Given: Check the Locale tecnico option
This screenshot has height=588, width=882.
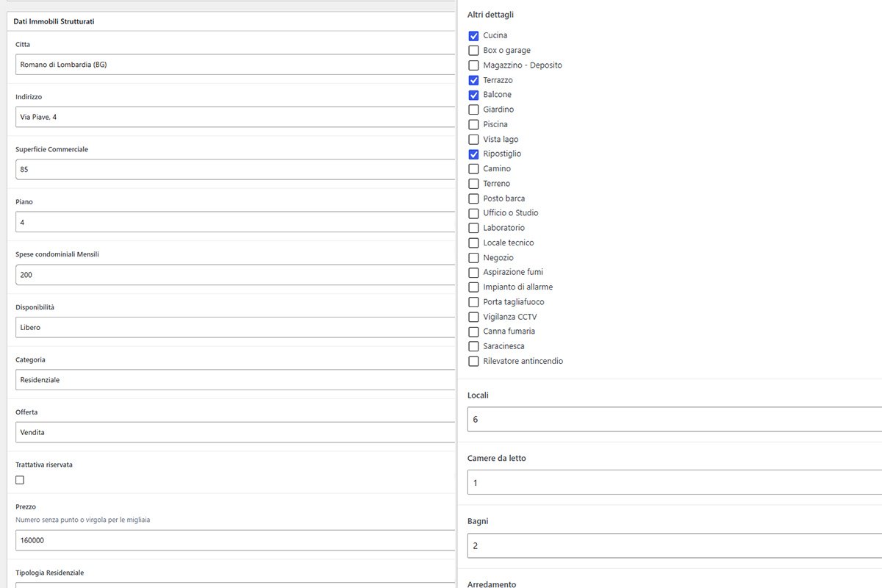Looking at the screenshot, I should (x=473, y=243).
